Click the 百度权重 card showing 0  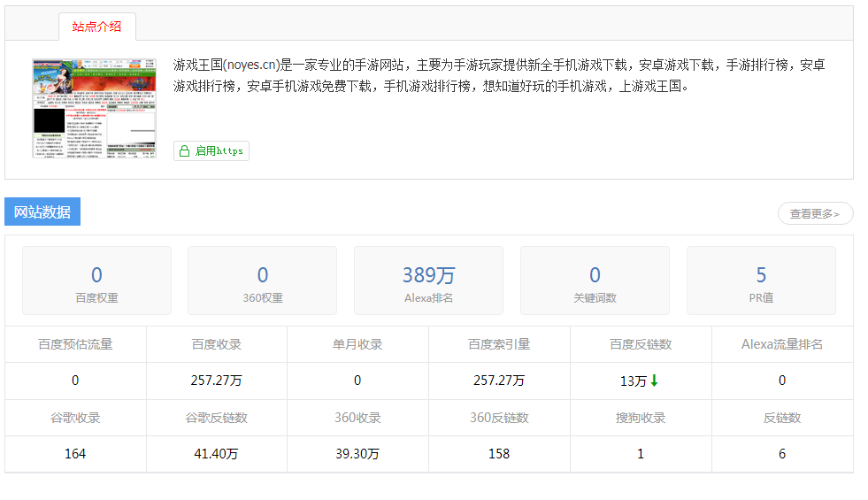[96, 281]
